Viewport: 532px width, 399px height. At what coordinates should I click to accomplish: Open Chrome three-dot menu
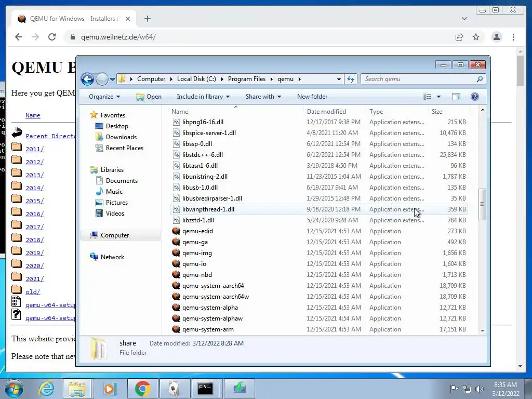coord(513,37)
